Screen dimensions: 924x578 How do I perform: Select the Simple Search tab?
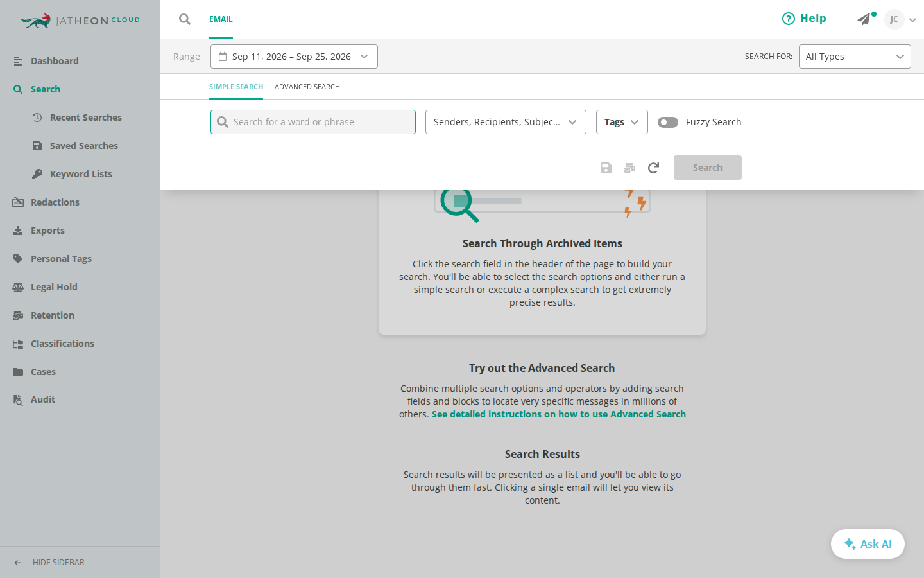tap(236, 87)
